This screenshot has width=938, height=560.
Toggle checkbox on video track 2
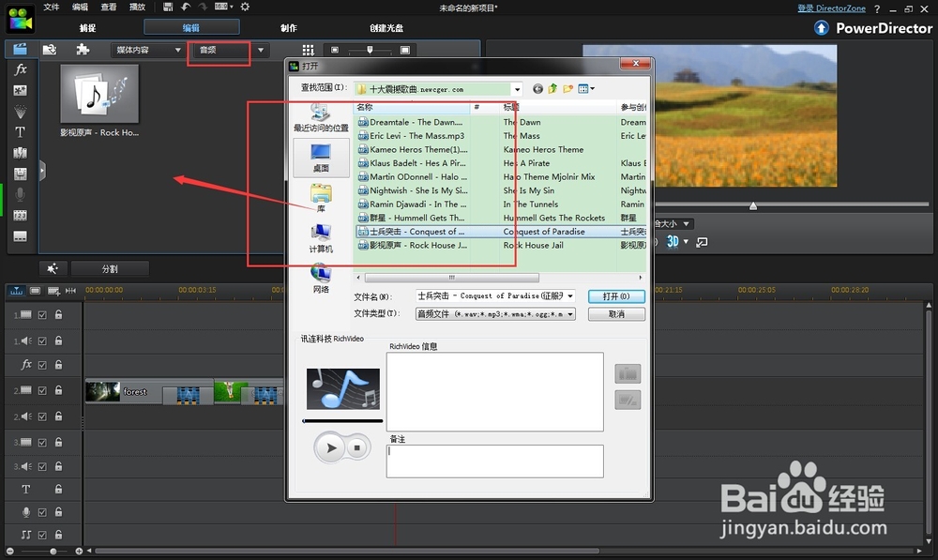click(42, 390)
